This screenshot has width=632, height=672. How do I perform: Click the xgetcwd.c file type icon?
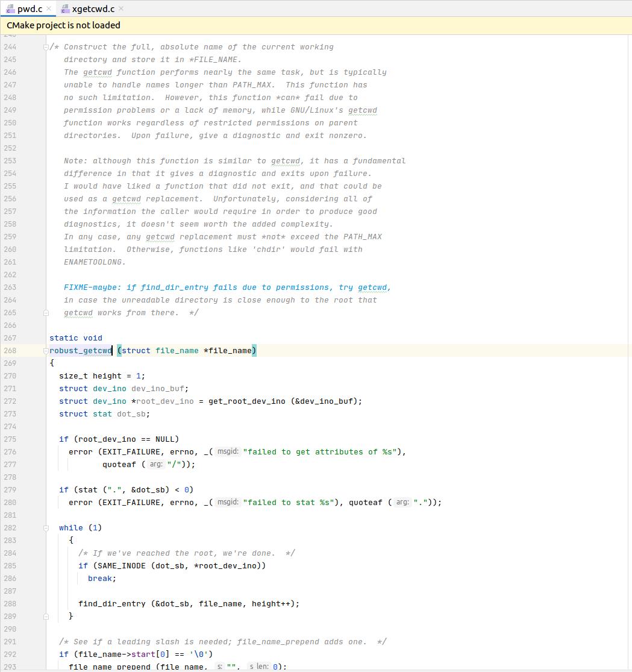point(65,9)
